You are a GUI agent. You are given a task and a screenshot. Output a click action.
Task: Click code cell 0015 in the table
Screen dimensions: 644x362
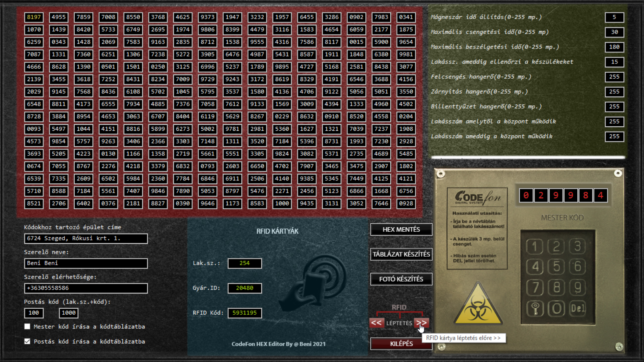coord(356,42)
